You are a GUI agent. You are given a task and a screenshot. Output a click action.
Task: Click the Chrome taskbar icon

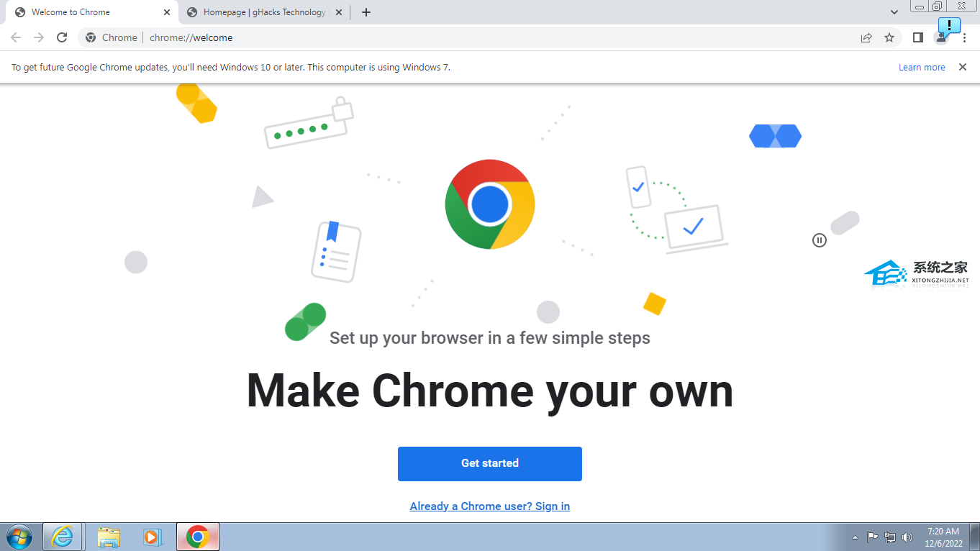198,537
